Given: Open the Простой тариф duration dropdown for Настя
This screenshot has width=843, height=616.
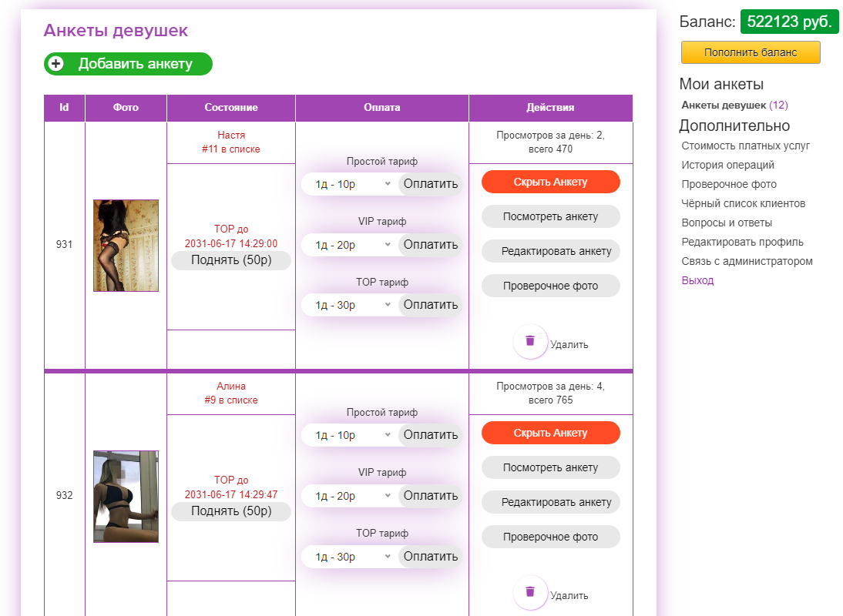Looking at the screenshot, I should coord(351,184).
